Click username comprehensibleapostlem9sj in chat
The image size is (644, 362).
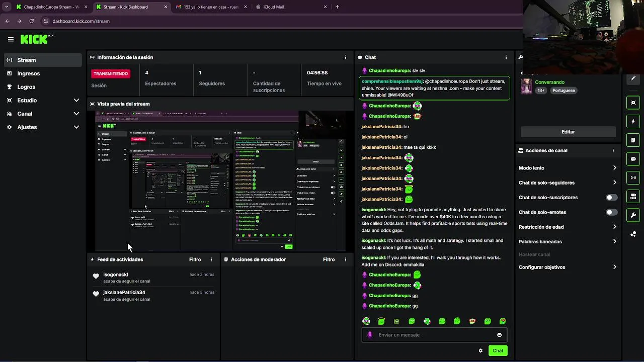(x=392, y=81)
